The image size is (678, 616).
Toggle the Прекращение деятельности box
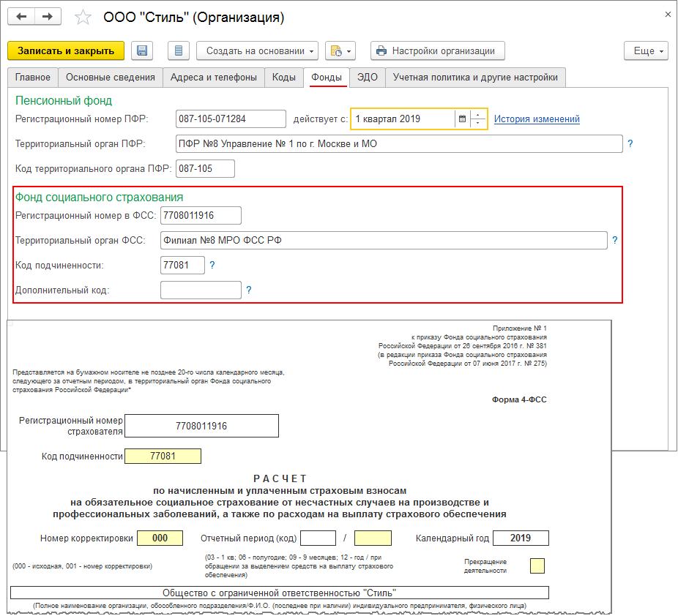coord(537,566)
